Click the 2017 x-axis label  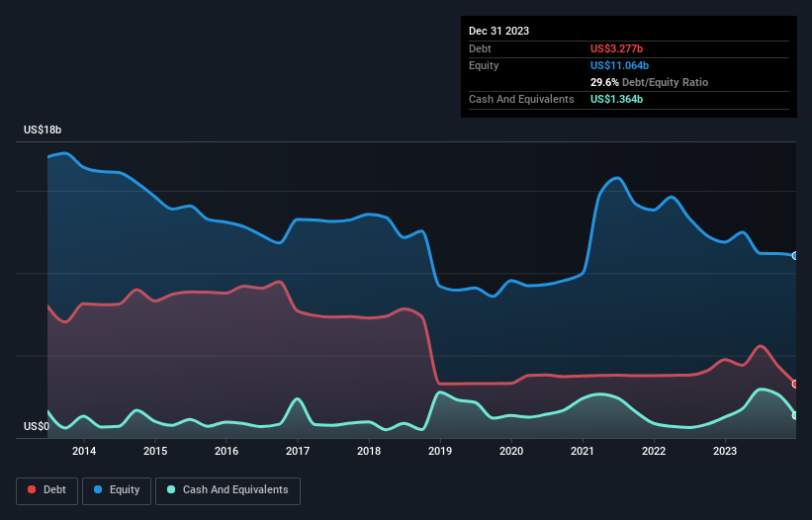[298, 451]
